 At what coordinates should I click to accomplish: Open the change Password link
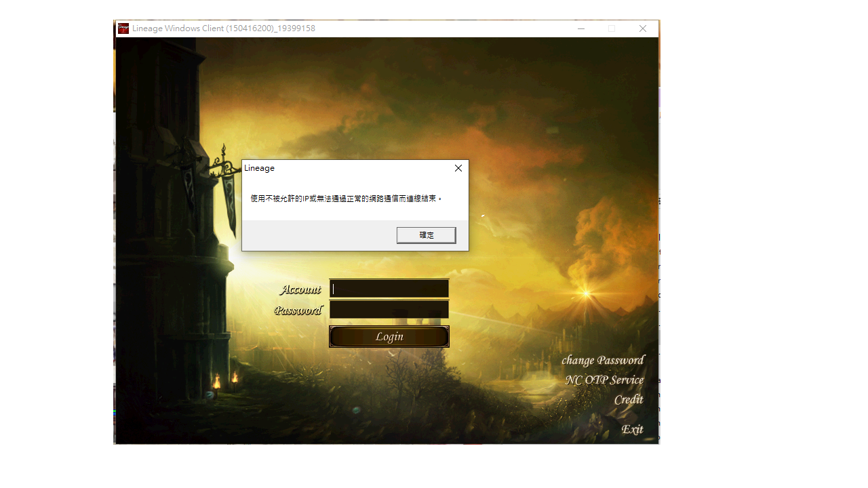pos(603,361)
